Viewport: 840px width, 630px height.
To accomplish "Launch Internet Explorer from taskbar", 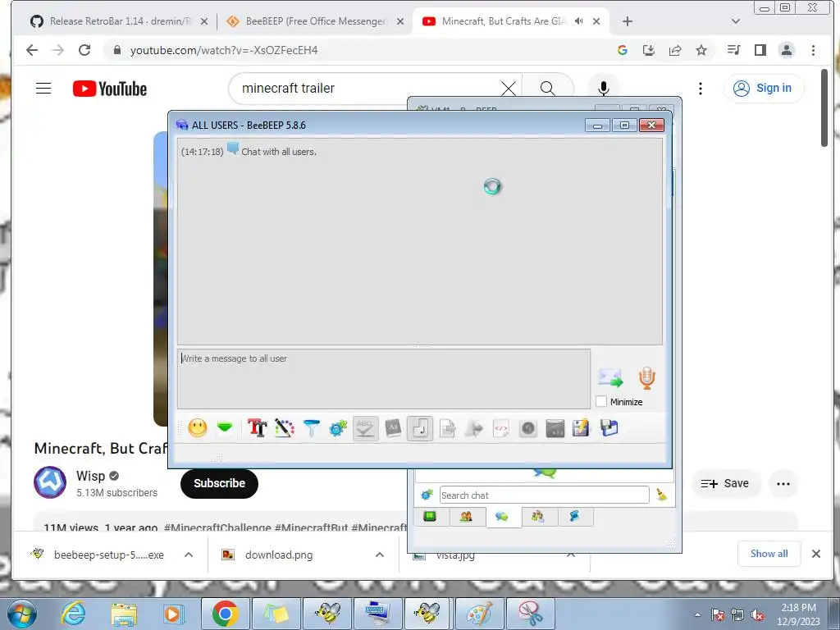I will [73, 614].
